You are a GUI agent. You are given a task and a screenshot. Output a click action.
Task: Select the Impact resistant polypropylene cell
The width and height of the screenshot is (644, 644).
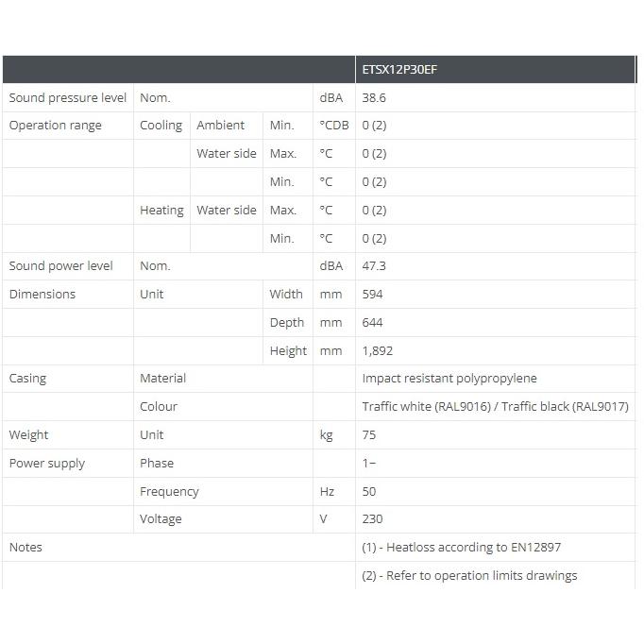click(449, 379)
